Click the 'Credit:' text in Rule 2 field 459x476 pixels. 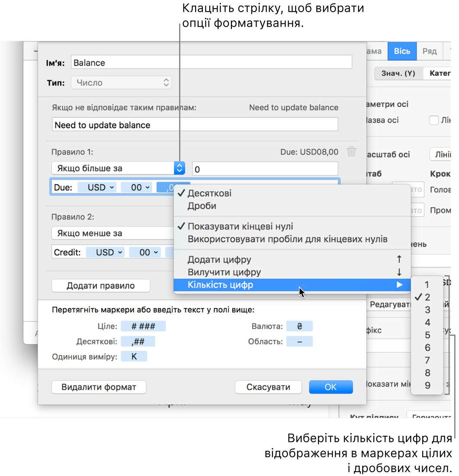(x=67, y=252)
